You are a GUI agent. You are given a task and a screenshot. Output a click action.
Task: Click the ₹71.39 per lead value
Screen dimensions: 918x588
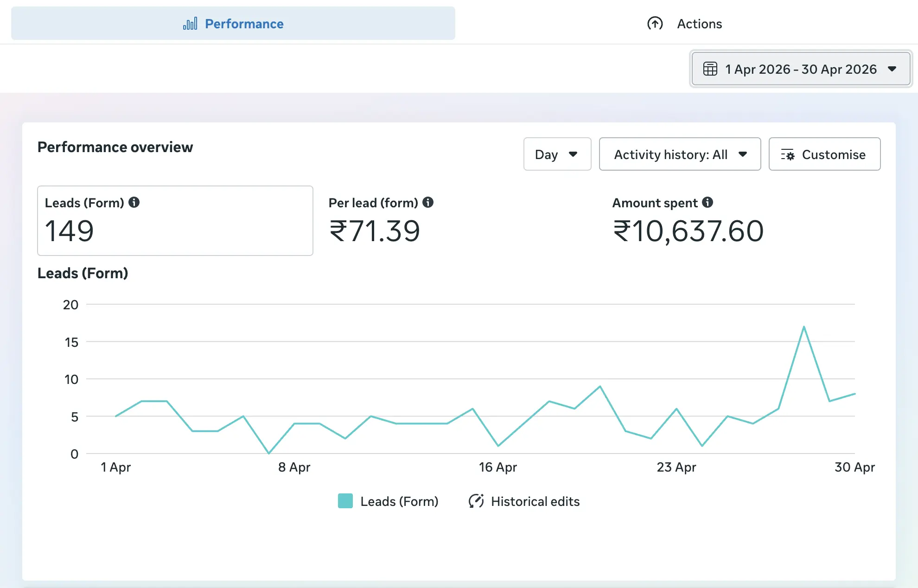[x=375, y=231]
